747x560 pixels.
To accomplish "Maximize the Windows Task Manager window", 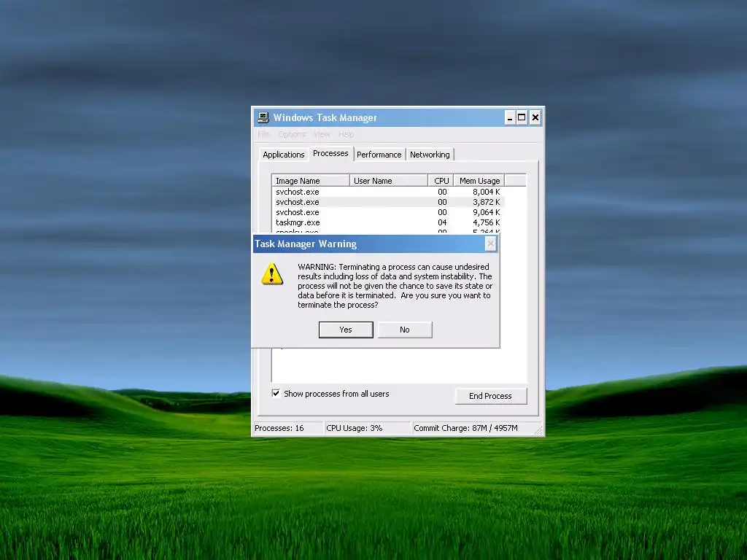I will tap(522, 117).
